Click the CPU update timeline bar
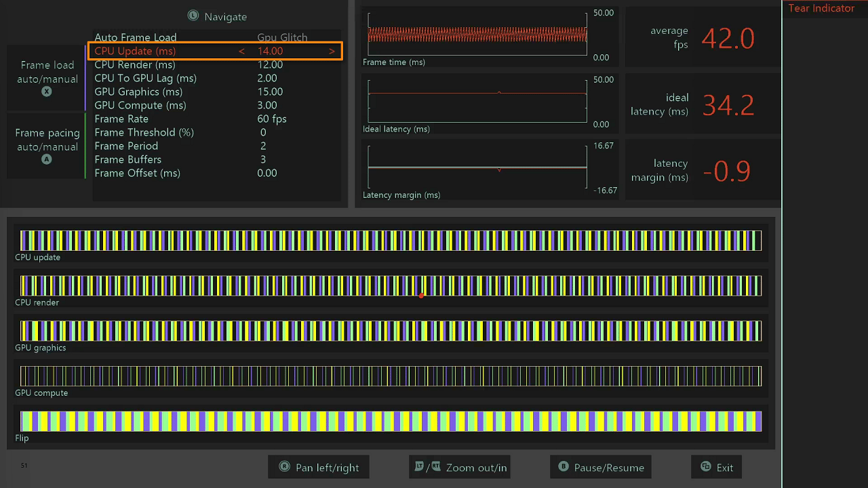This screenshot has height=488, width=868. [x=391, y=241]
